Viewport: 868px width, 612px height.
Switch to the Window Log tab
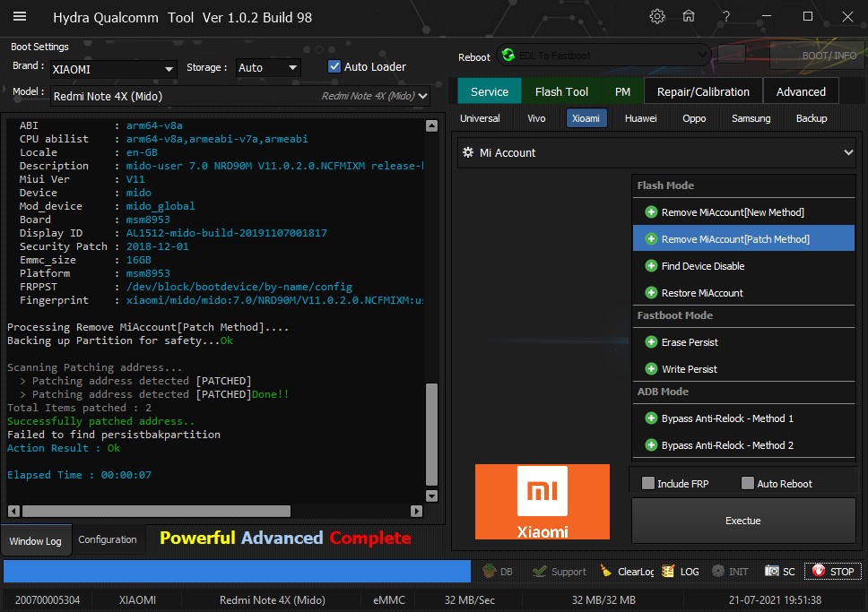tap(36, 540)
